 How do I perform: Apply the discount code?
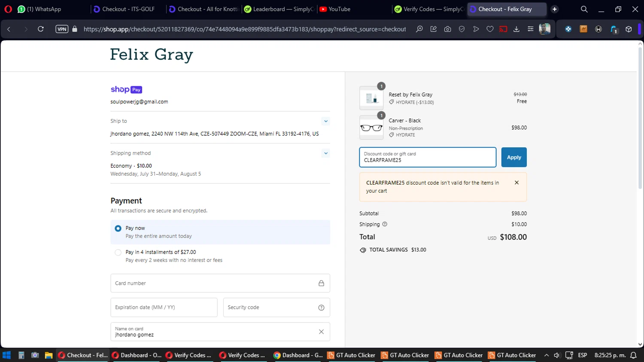[x=514, y=157]
